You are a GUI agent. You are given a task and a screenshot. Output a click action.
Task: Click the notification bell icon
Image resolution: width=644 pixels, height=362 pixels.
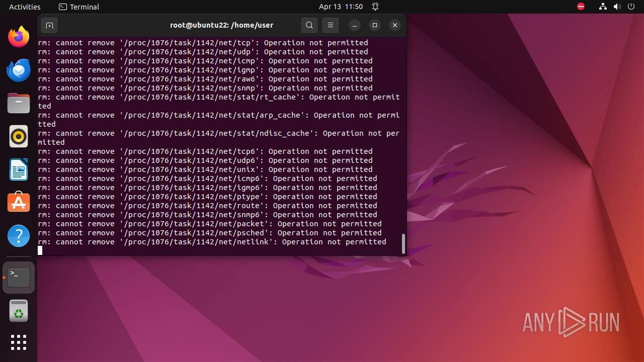(x=375, y=7)
